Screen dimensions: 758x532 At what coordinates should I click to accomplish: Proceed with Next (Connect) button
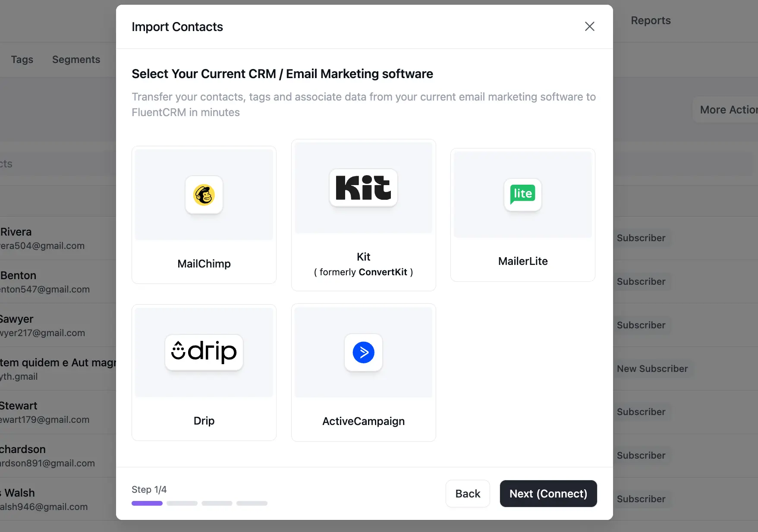coord(548,494)
